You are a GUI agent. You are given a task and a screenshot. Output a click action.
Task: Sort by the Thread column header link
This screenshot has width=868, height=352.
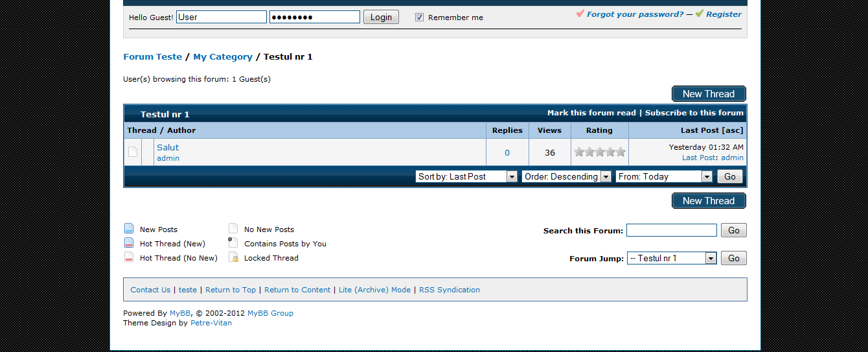(x=142, y=130)
